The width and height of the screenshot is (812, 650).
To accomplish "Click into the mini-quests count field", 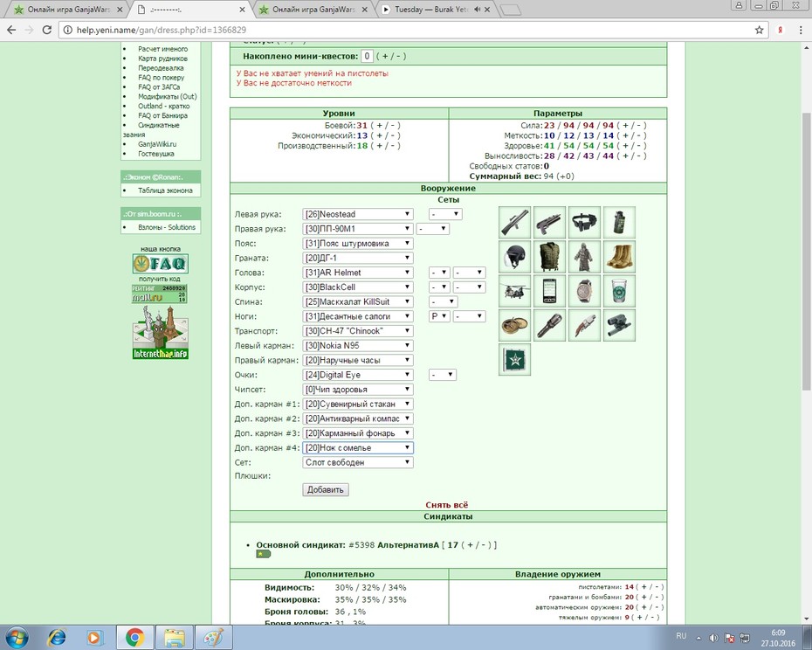I will coord(367,56).
